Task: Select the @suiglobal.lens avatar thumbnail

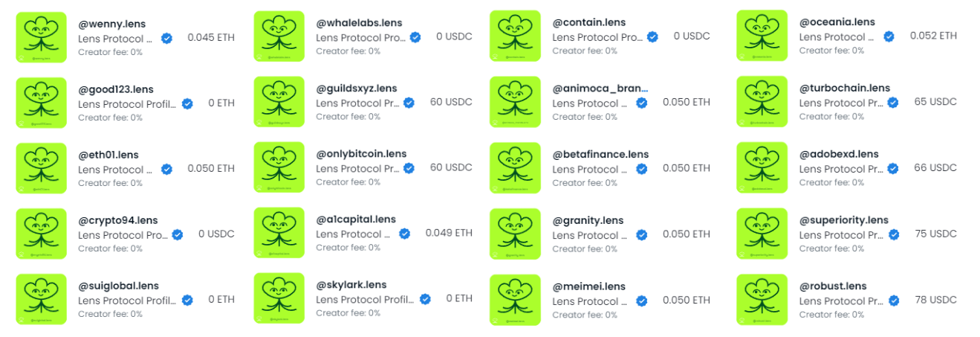Action: click(41, 299)
